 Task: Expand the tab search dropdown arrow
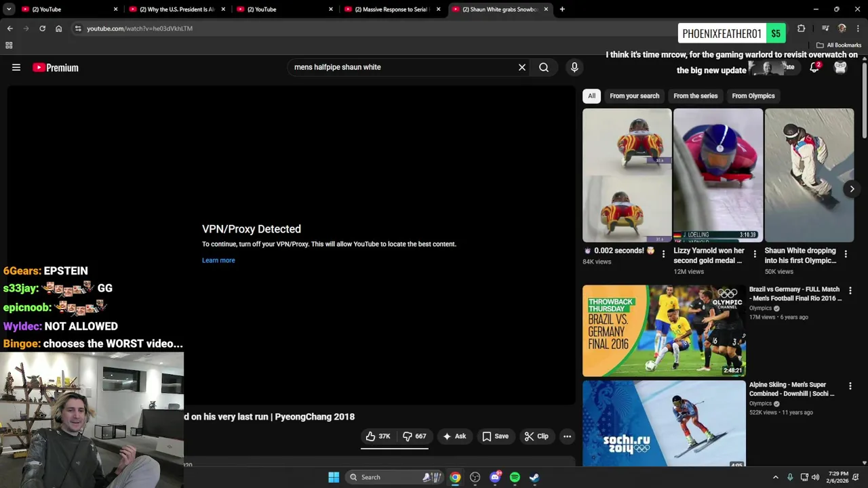[9, 9]
